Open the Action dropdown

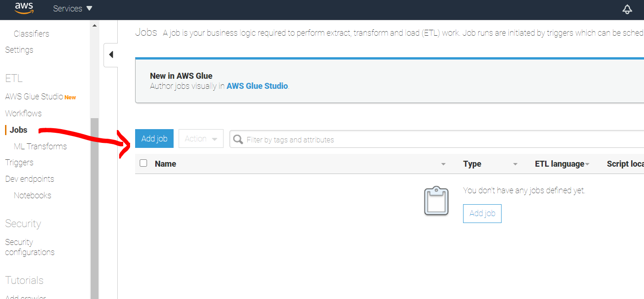[201, 139]
